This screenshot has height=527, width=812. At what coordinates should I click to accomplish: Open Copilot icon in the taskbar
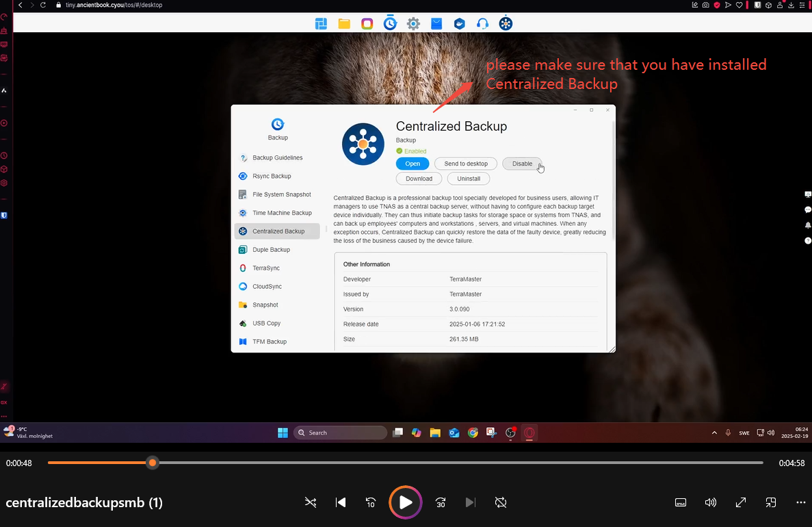(417, 433)
